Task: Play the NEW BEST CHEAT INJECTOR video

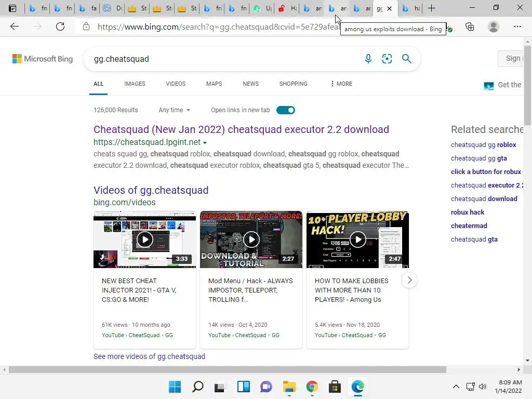Action: click(144, 240)
